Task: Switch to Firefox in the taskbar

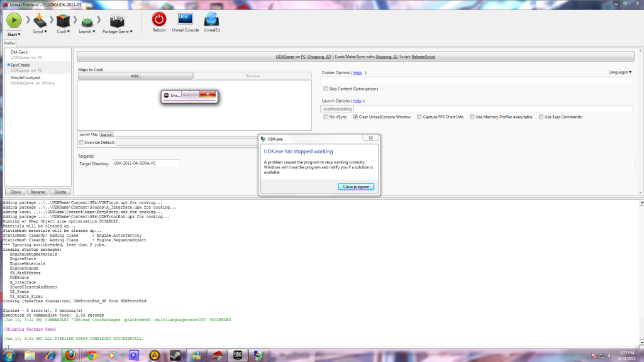Action: point(70,356)
